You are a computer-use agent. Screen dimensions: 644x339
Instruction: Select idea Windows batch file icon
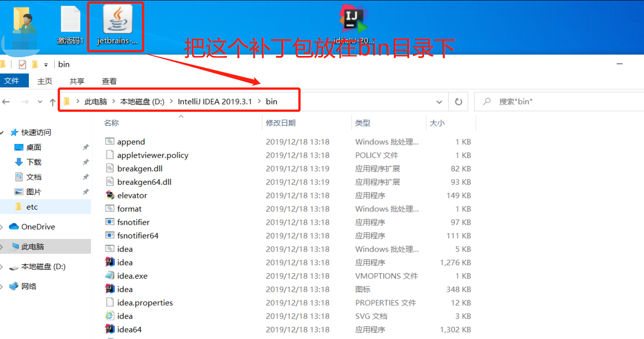click(x=110, y=249)
